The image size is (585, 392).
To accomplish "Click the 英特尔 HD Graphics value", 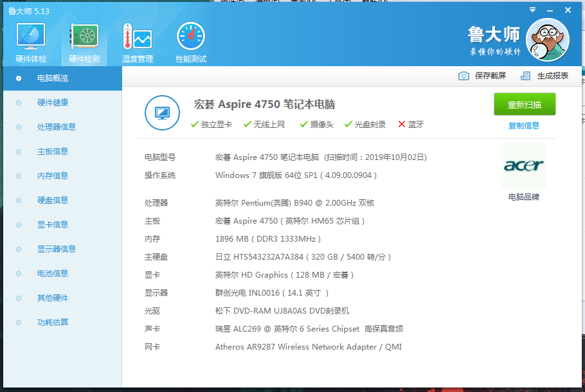I will 284,275.
